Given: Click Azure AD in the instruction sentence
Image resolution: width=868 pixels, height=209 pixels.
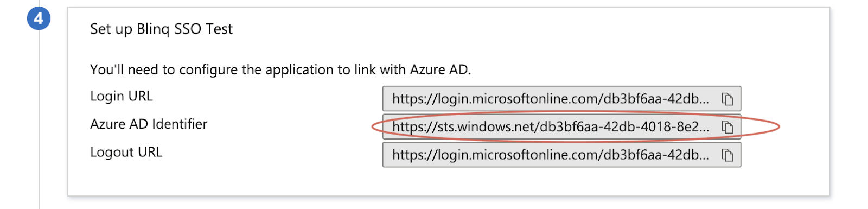Looking at the screenshot, I should point(439,70).
